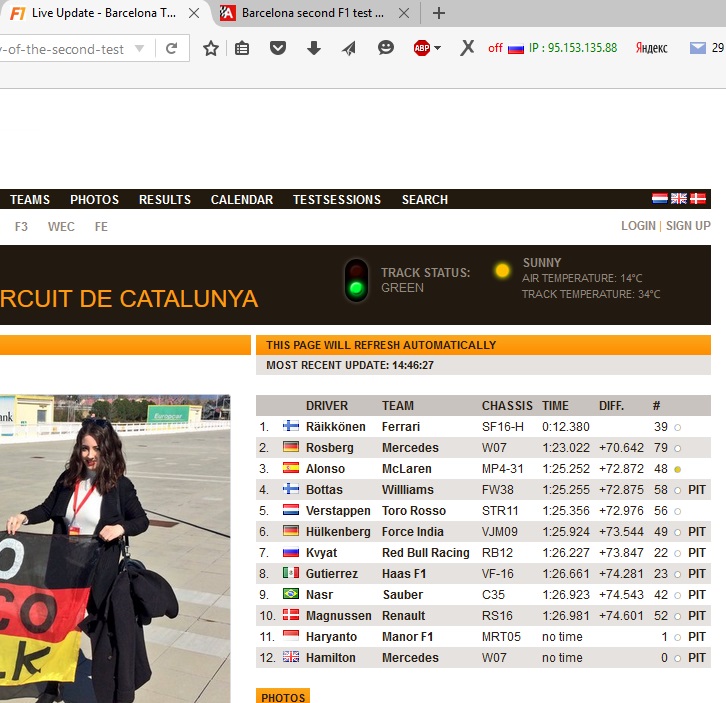
Task: Click the LOGIN link
Action: 638,226
